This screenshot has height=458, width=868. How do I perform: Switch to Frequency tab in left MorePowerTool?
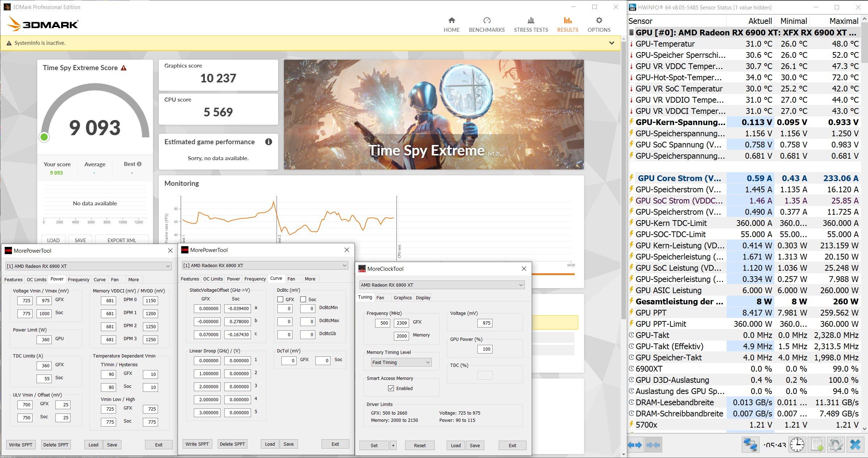[x=78, y=279]
